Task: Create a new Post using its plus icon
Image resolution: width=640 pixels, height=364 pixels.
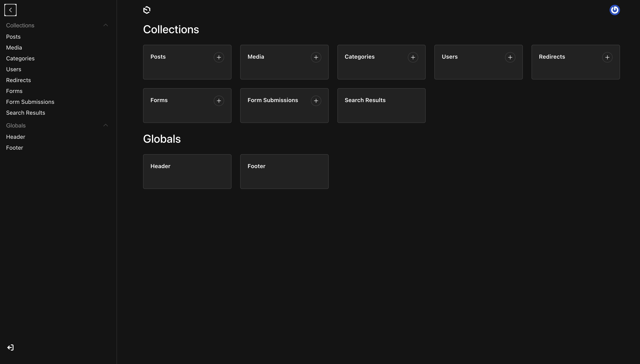Action: point(219,57)
